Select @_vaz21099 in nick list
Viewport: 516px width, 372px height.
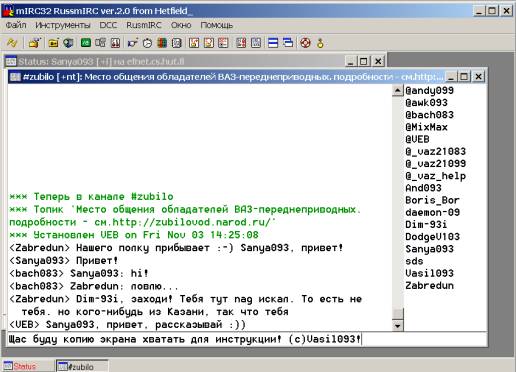click(435, 164)
